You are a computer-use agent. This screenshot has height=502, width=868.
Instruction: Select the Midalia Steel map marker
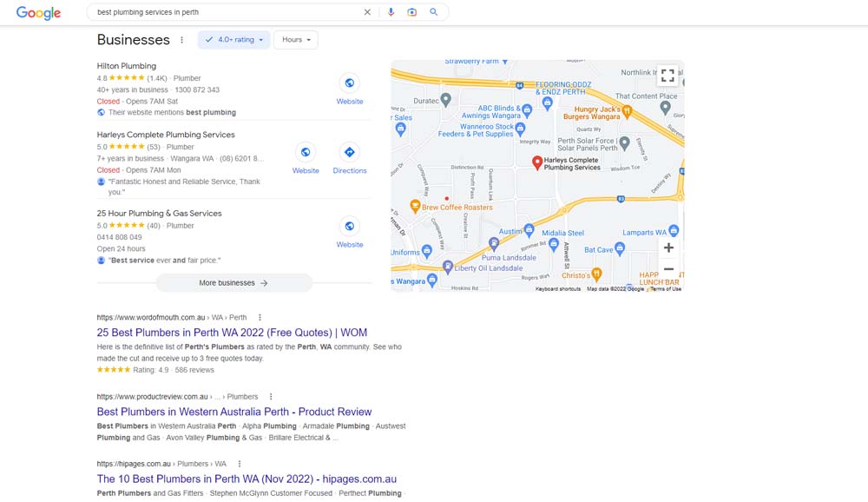tap(554, 244)
